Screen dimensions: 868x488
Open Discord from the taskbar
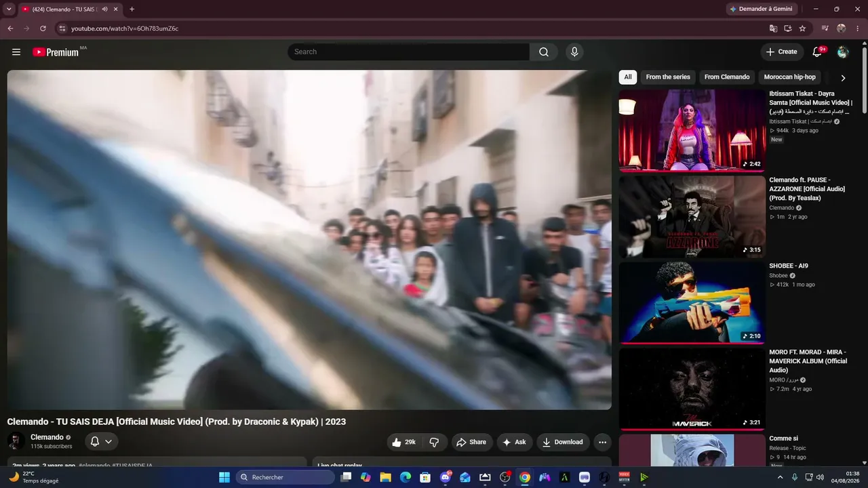click(x=445, y=477)
